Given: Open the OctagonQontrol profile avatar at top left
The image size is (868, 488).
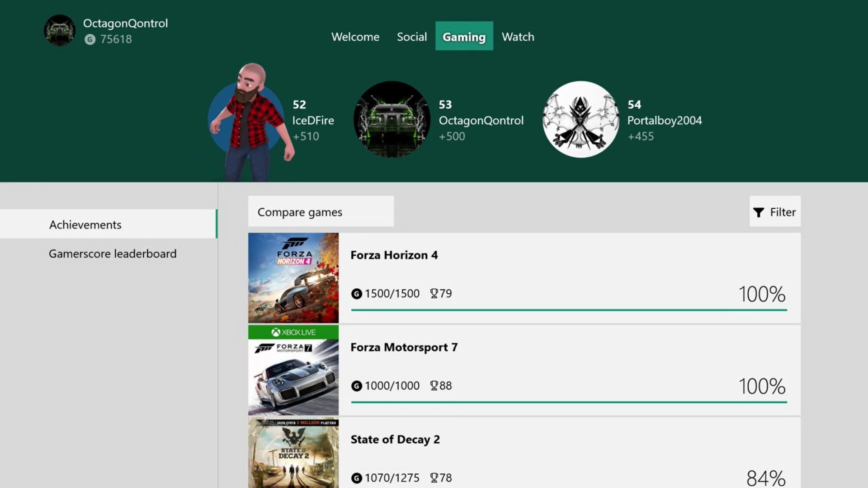Looking at the screenshot, I should tap(60, 30).
